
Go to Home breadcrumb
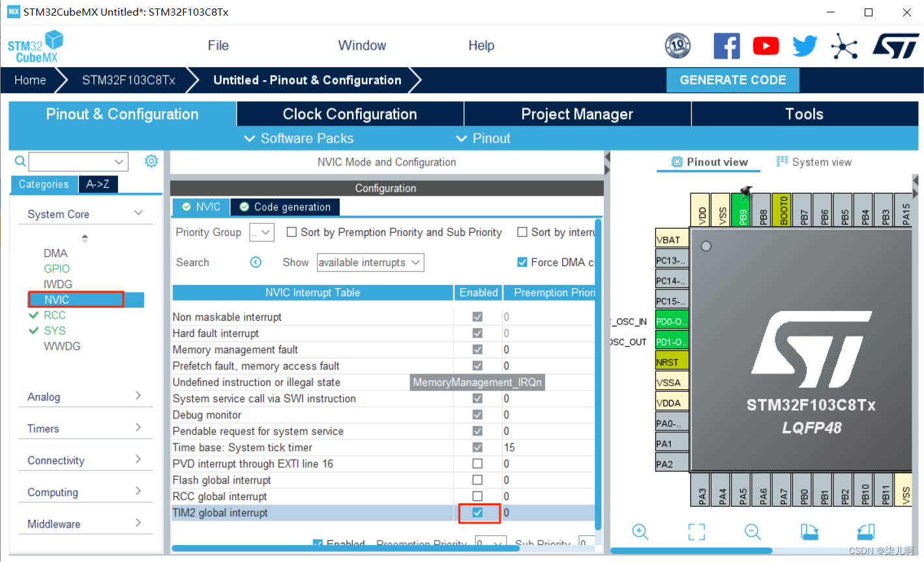coord(30,80)
